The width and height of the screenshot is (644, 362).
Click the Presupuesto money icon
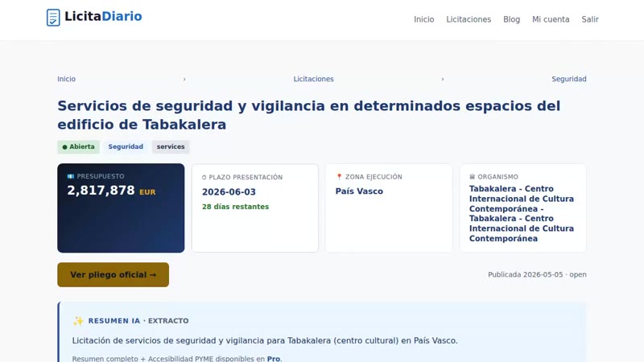71,176
